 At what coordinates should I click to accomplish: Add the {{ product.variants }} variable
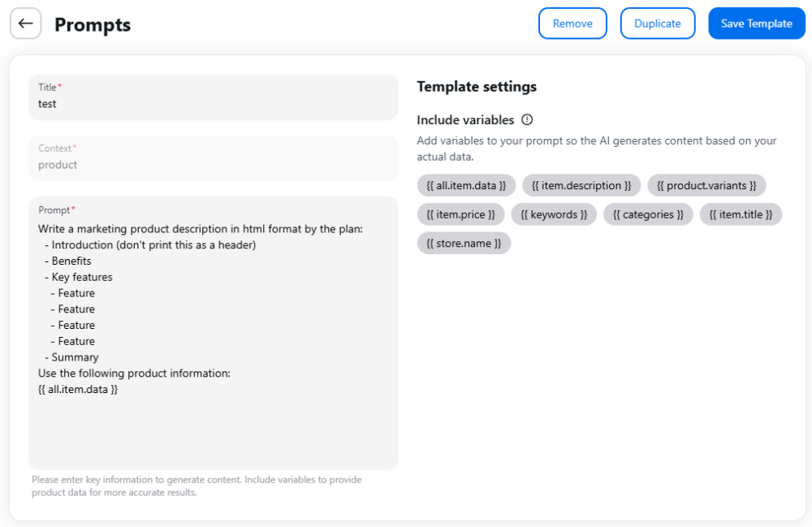pyautogui.click(x=706, y=185)
